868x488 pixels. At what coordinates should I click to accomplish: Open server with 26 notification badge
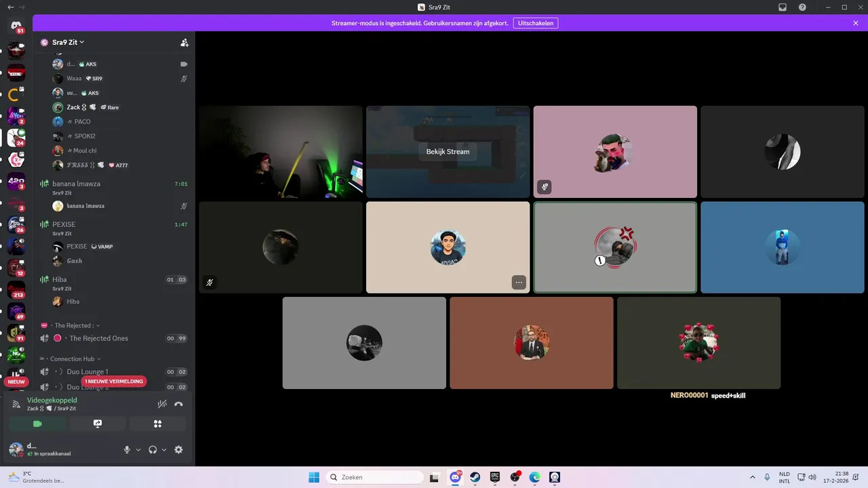(x=16, y=224)
